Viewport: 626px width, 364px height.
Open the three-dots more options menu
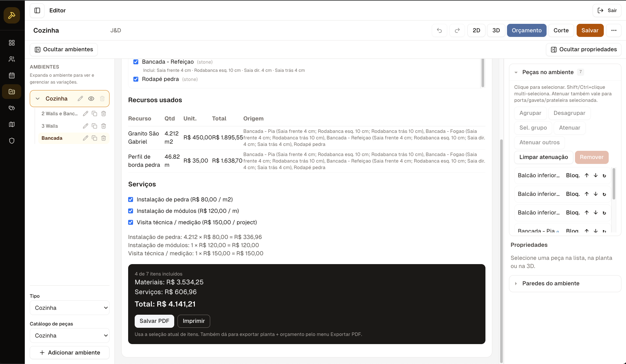(x=614, y=30)
